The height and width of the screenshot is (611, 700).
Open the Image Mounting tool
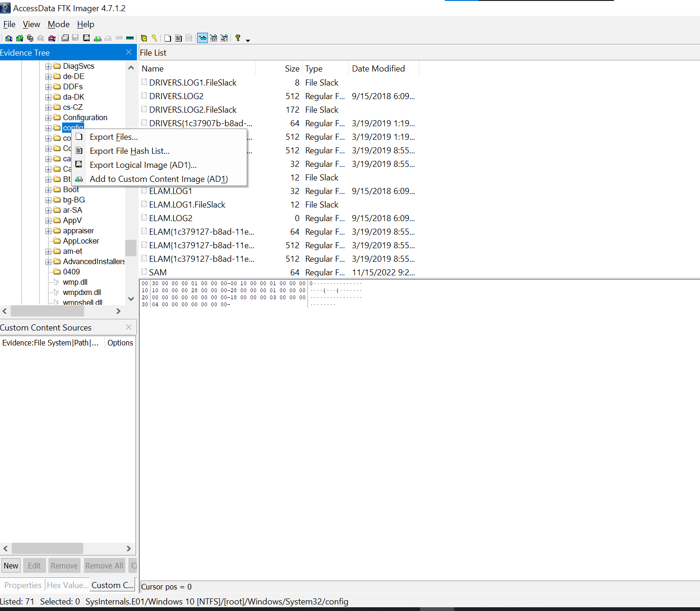point(30,38)
